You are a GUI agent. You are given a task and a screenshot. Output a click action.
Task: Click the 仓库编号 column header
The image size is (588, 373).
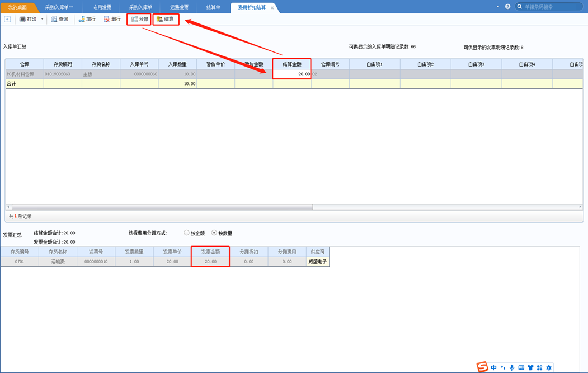click(x=331, y=64)
